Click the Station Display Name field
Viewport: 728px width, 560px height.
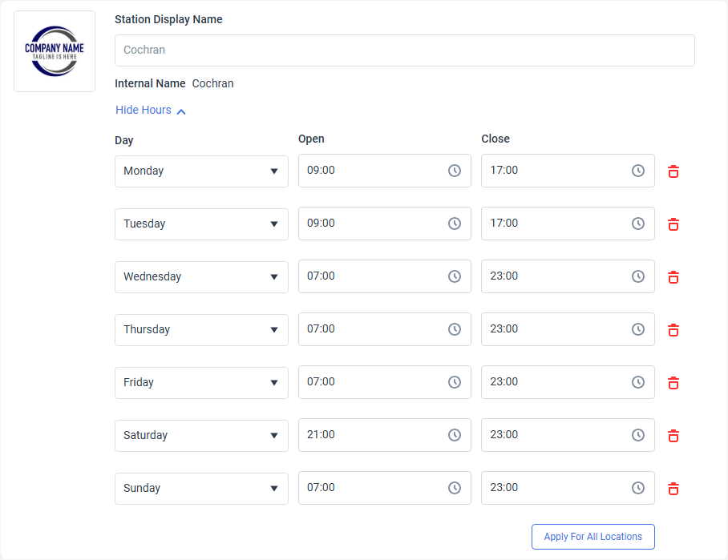coord(404,50)
